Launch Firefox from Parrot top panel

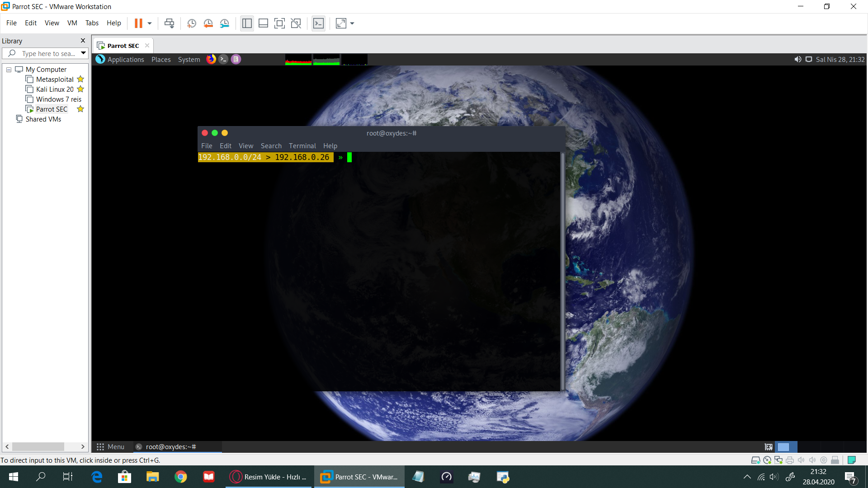coord(211,59)
